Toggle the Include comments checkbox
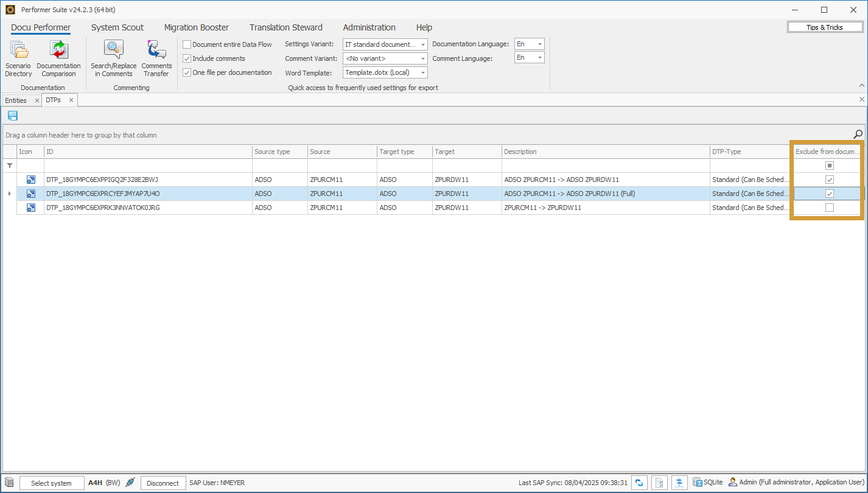The width and height of the screenshot is (868, 493). [x=187, y=58]
